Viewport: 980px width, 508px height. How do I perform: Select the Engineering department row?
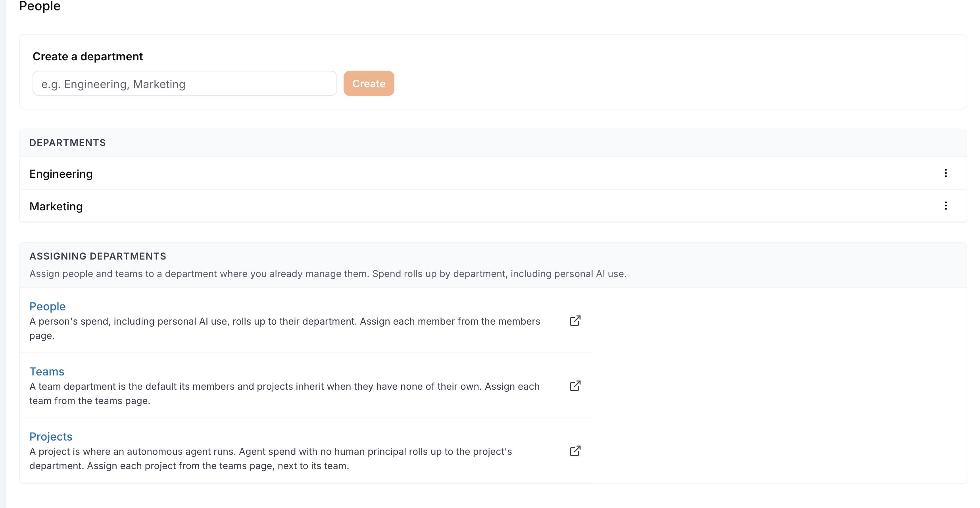coord(493,173)
